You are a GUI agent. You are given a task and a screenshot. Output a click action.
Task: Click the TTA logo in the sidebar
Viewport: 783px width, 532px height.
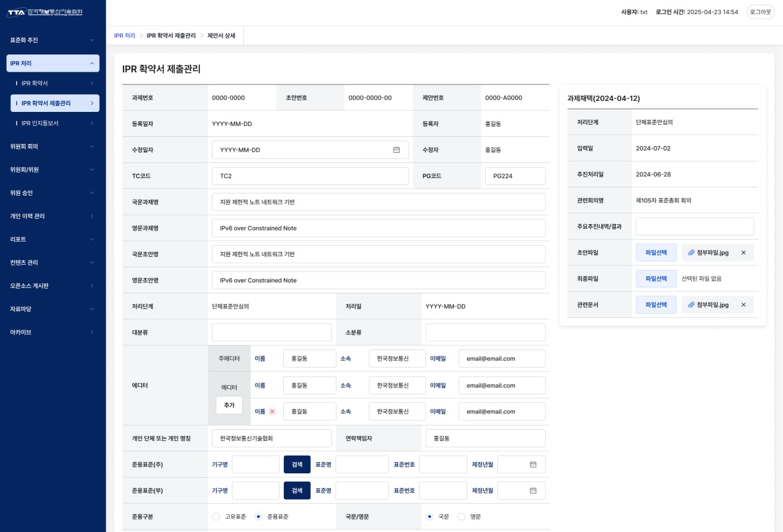[45, 12]
